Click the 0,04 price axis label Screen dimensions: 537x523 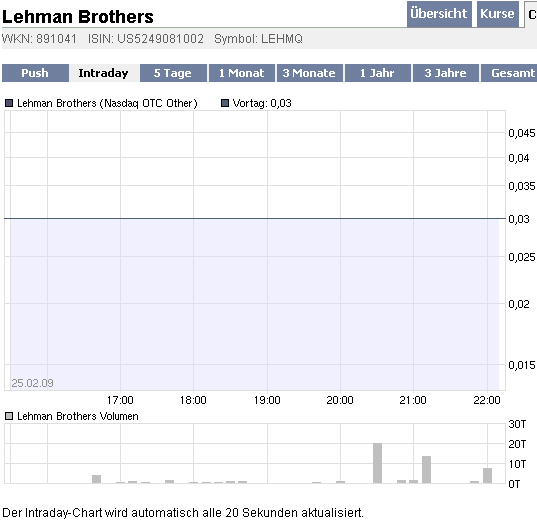click(519, 158)
